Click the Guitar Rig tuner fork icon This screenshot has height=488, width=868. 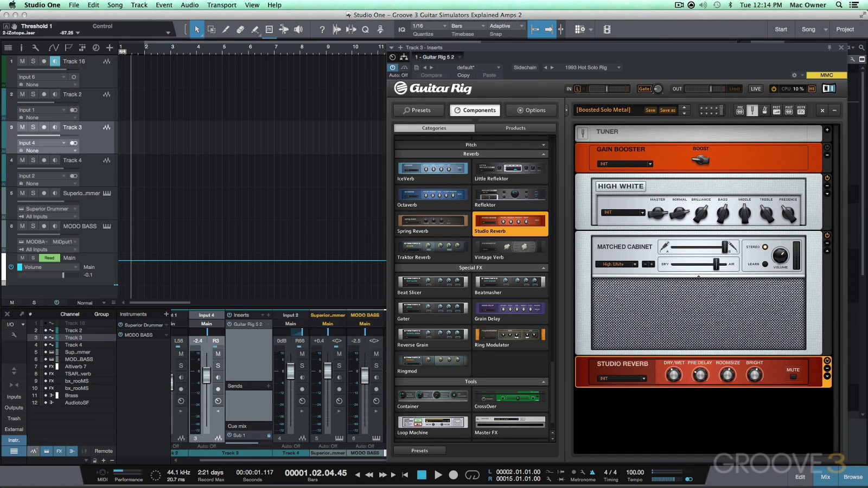[752, 110]
